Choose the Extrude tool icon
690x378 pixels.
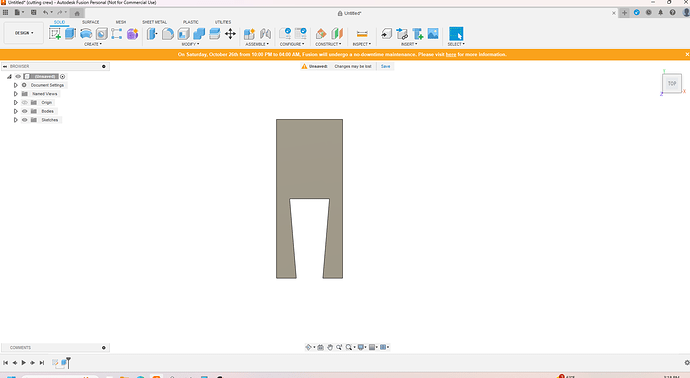click(x=70, y=33)
